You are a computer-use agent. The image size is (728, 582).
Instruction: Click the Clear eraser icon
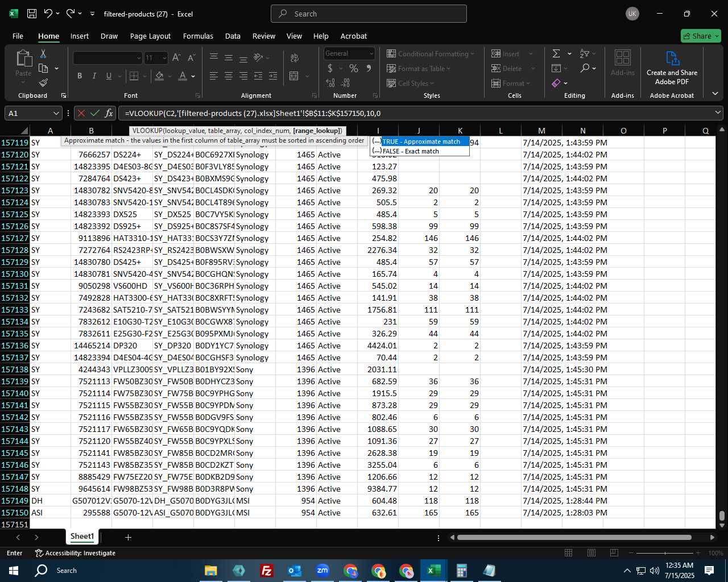556,84
